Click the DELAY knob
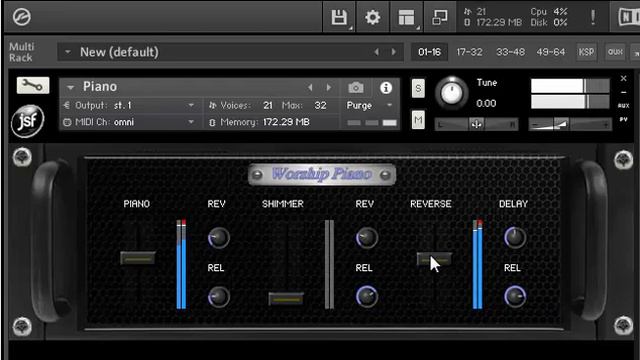The width and height of the screenshot is (640, 360). 515,238
